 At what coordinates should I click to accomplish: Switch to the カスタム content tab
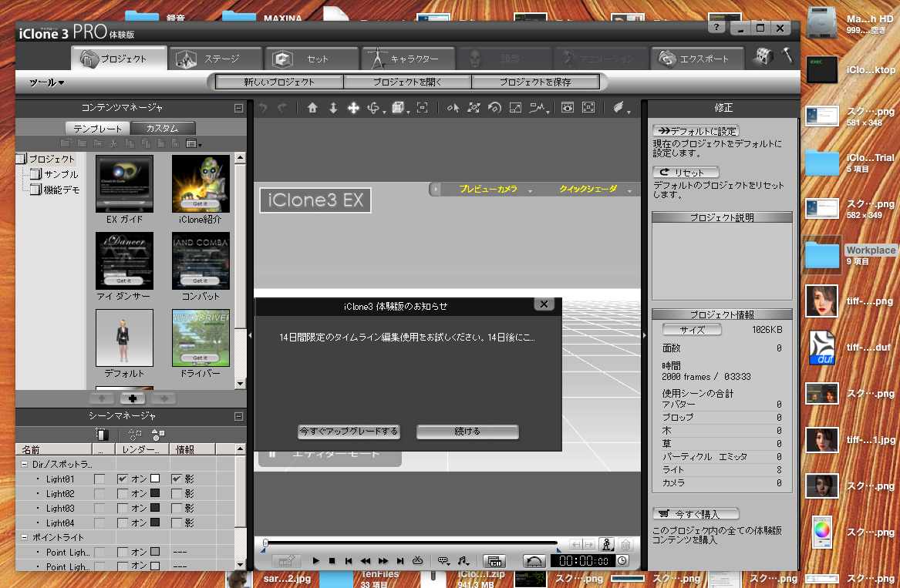click(x=163, y=128)
